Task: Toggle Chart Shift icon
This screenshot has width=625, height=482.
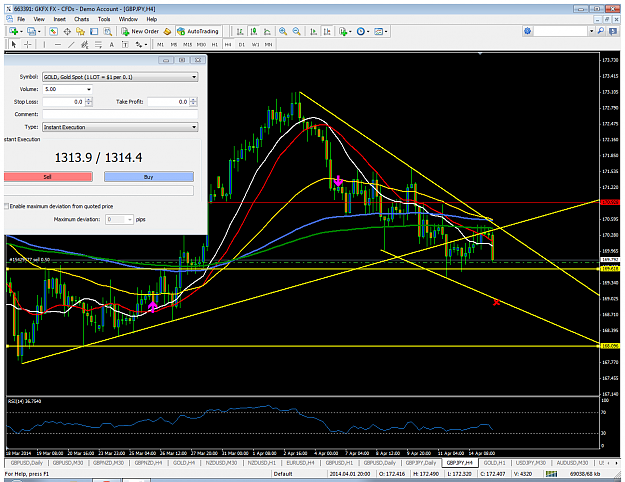Action: pyautogui.click(x=327, y=31)
